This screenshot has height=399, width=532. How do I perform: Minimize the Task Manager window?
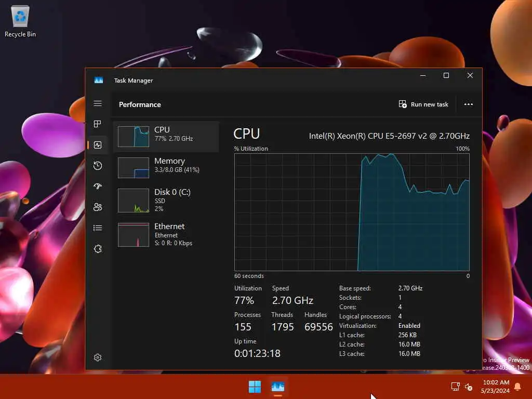click(423, 75)
